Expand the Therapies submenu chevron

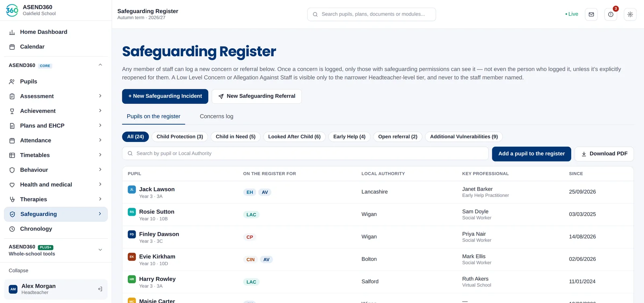coord(100,199)
